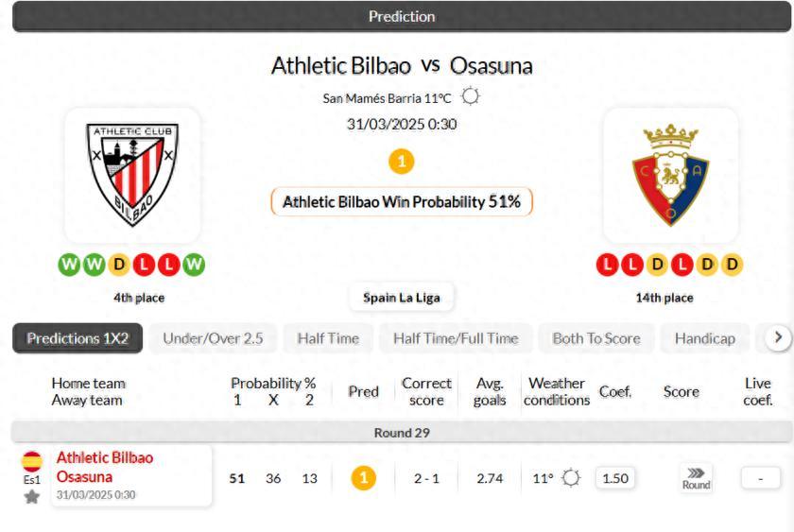Click the sun icon in Weather conditions column
794x532 pixels.
[x=571, y=478]
